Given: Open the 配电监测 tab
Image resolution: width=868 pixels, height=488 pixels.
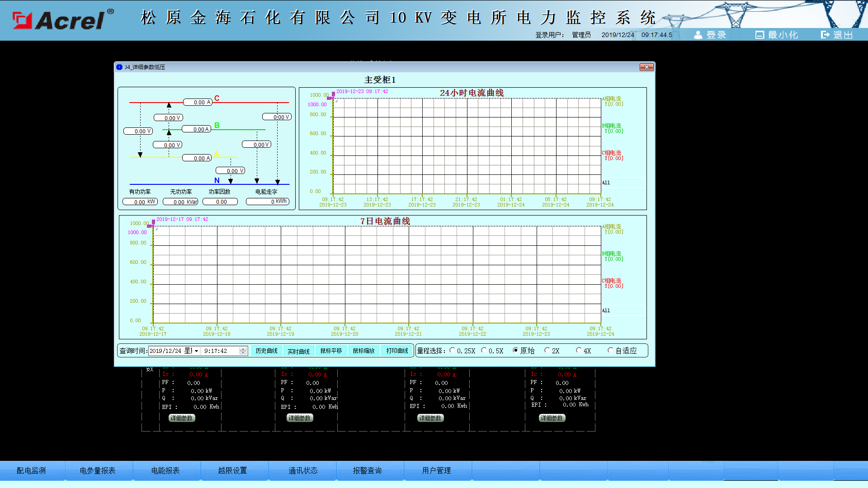Looking at the screenshot, I should point(32,470).
